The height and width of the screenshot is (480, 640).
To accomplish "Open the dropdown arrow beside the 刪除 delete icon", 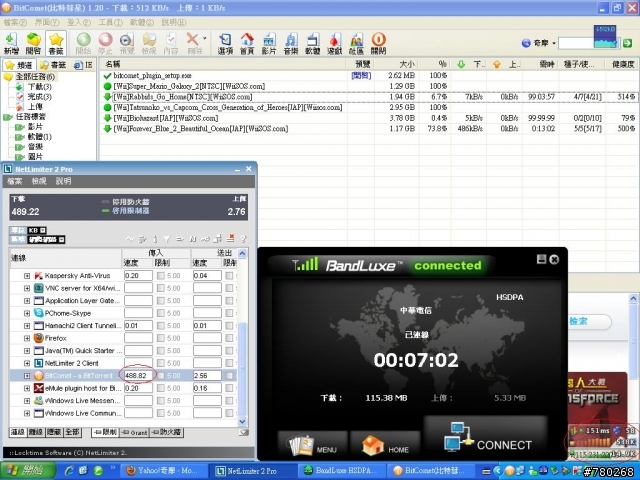I will [x=205, y=39].
